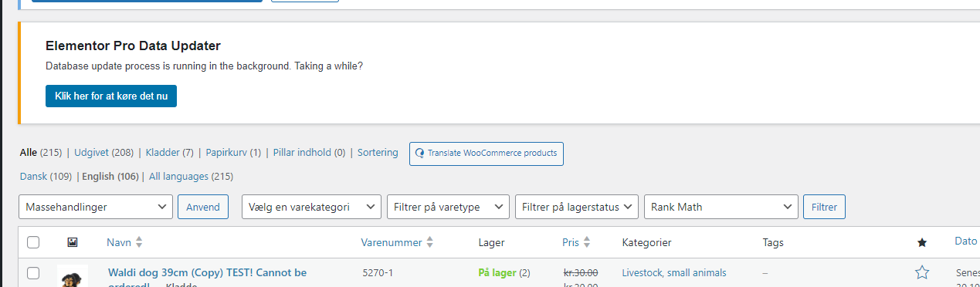Click the image thumbnail column header icon
The width and height of the screenshot is (980, 287).
click(x=73, y=242)
